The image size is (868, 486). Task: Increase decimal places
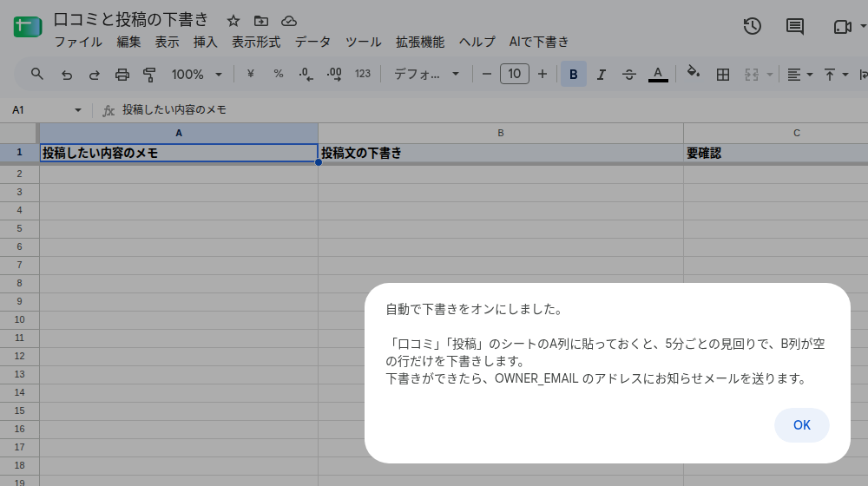tap(334, 74)
